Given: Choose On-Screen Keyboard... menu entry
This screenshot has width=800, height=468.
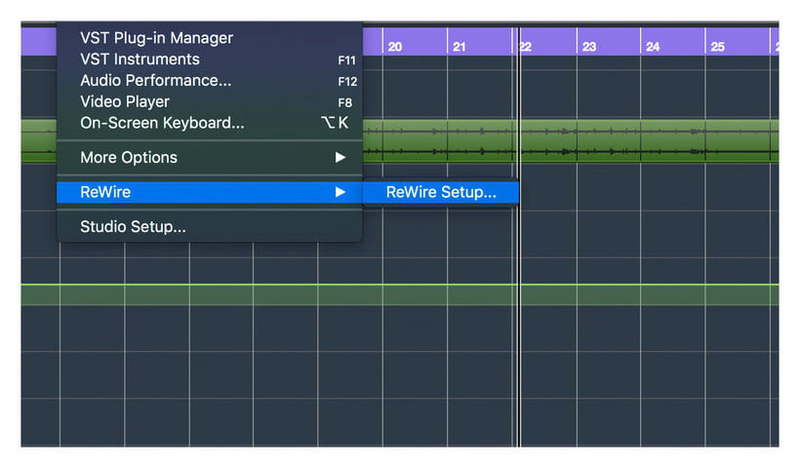Looking at the screenshot, I should click(209, 123).
